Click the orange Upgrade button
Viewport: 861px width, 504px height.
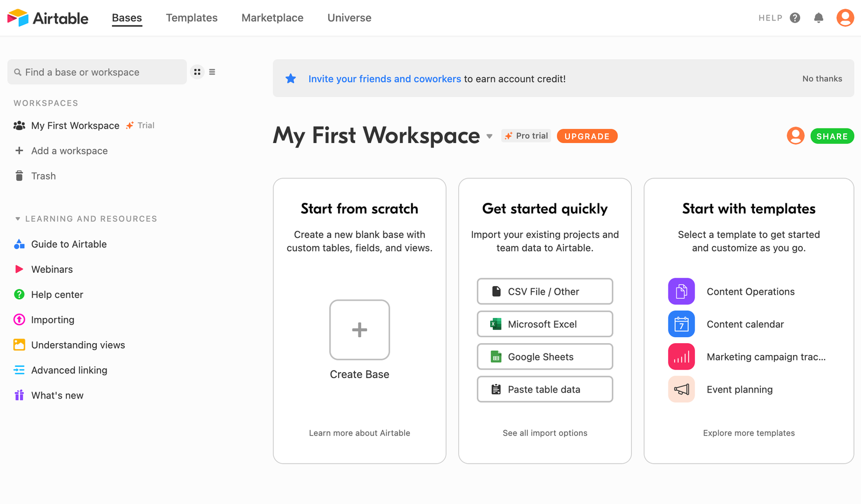(587, 136)
